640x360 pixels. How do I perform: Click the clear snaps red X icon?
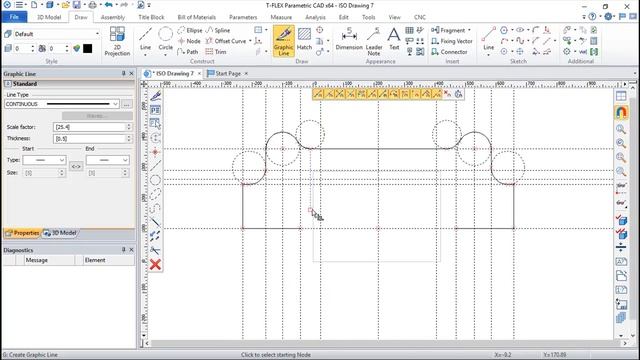click(447, 94)
